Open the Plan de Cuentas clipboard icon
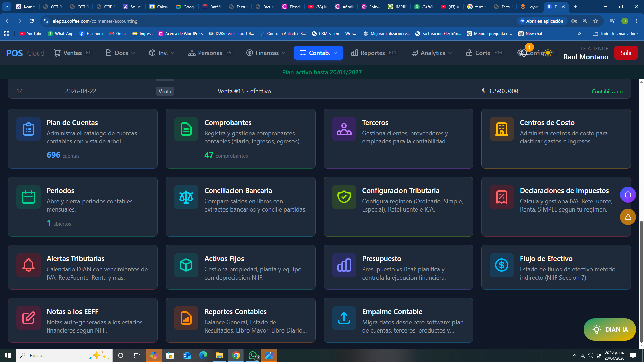This screenshot has width=644, height=362. pyautogui.click(x=29, y=129)
